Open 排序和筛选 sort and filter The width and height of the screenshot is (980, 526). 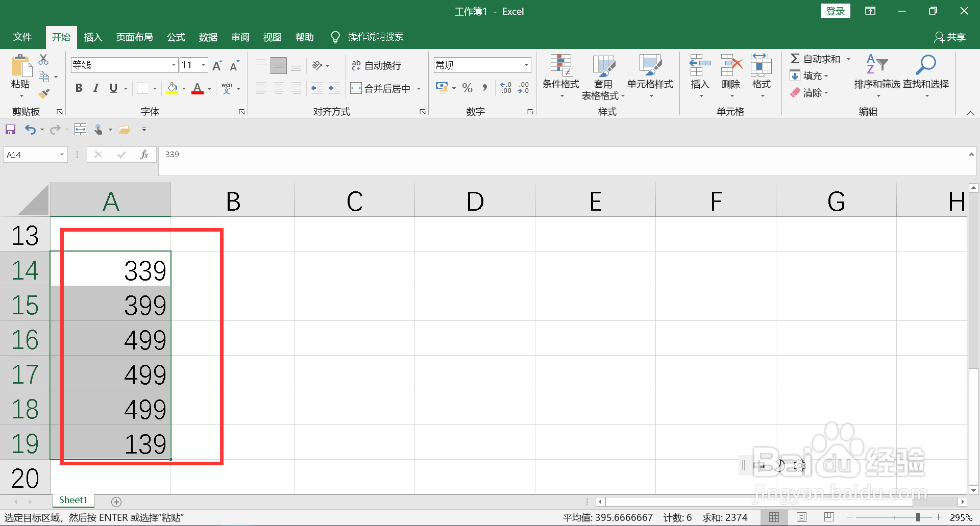[x=877, y=77]
